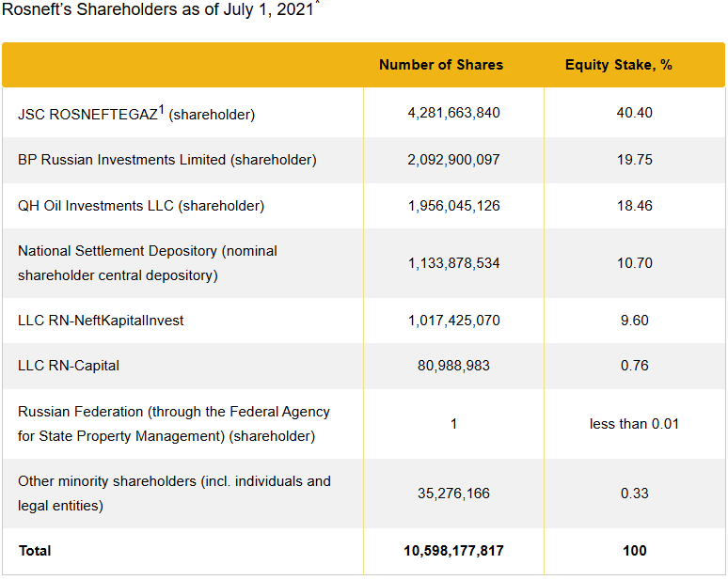Select the 1,017,425,070 shares value
Screen dimensions: 728x580
453,321
